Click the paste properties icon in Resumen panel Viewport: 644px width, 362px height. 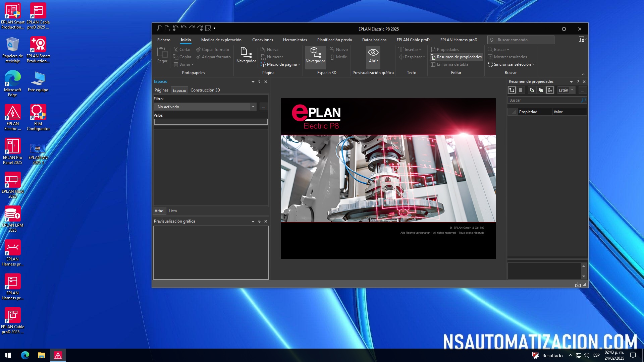[541, 90]
